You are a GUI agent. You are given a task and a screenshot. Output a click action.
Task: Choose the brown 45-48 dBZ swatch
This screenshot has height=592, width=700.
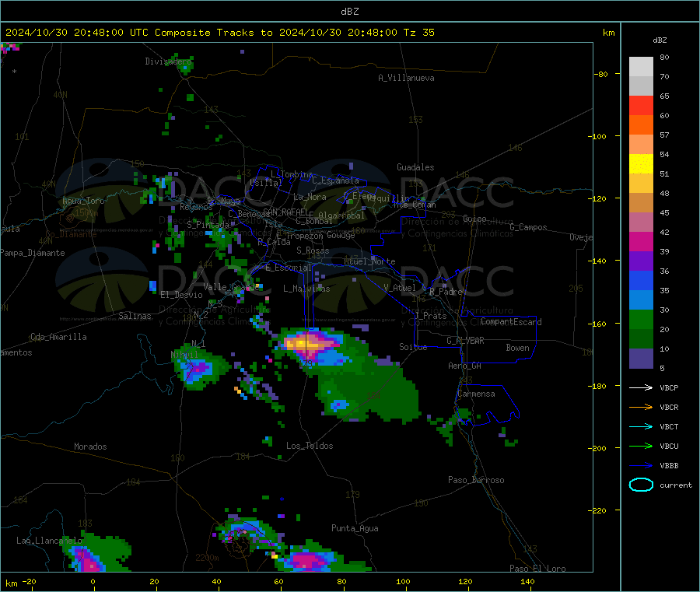(x=641, y=203)
